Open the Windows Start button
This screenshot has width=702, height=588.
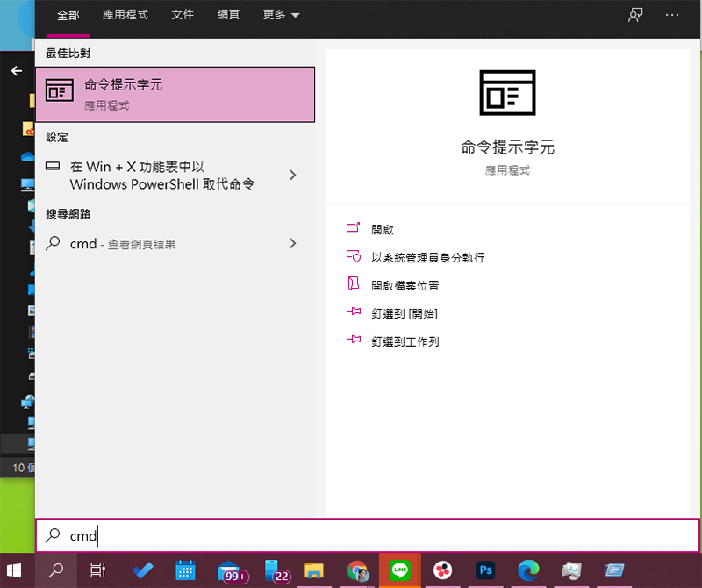point(16,570)
